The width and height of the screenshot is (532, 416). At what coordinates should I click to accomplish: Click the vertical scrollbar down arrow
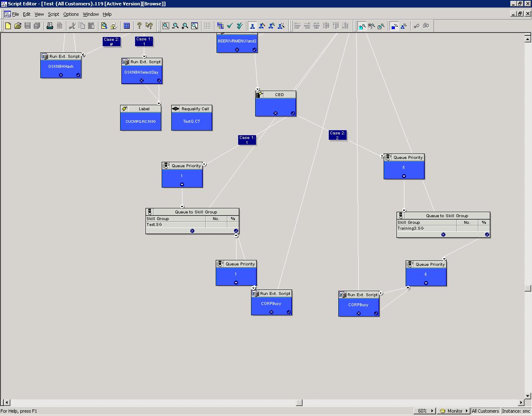pyautogui.click(x=528, y=396)
